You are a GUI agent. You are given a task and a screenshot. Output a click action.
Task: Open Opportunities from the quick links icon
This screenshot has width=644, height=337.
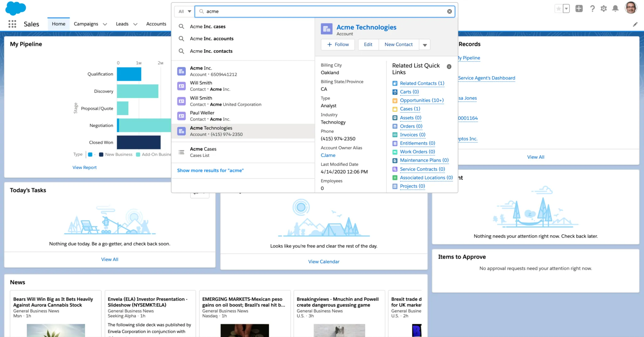coord(395,101)
